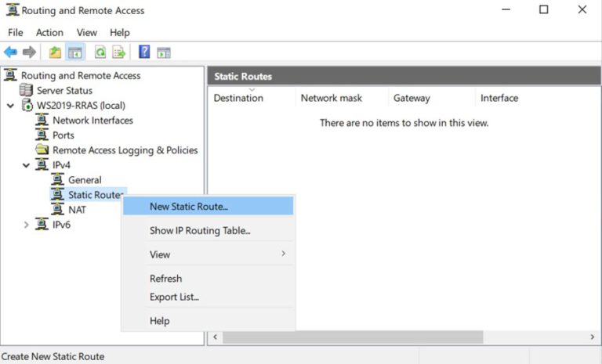Maximize the Routing and Remote Access window
Screen dimensions: 602x364
[x=544, y=9]
